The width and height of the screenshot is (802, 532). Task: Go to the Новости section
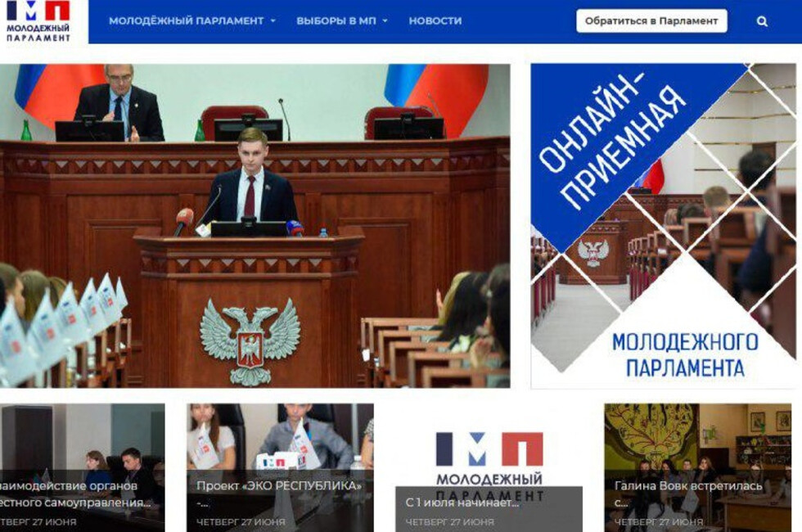(435, 21)
